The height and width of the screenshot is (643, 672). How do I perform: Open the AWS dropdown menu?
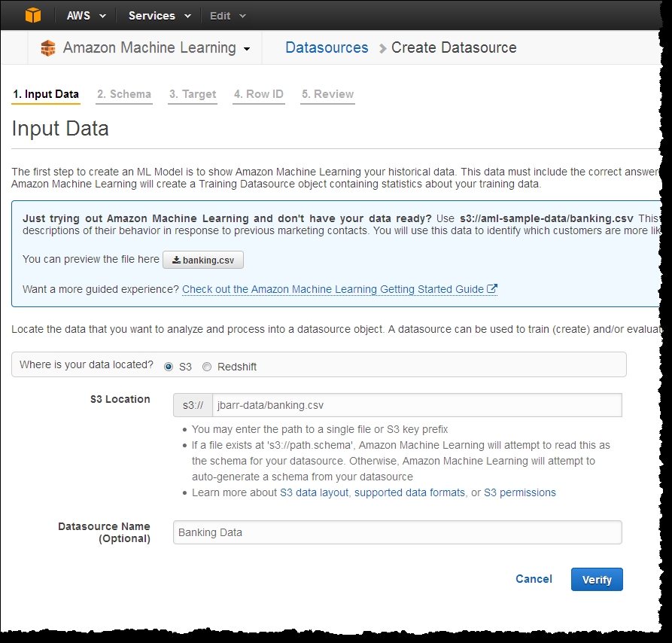pos(86,16)
